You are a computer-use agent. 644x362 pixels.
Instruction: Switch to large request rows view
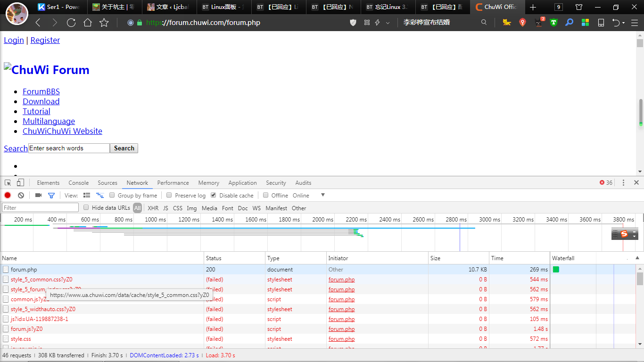coord(87,195)
